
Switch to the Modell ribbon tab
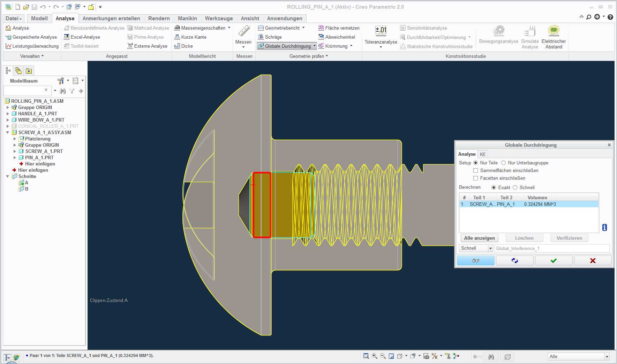39,18
